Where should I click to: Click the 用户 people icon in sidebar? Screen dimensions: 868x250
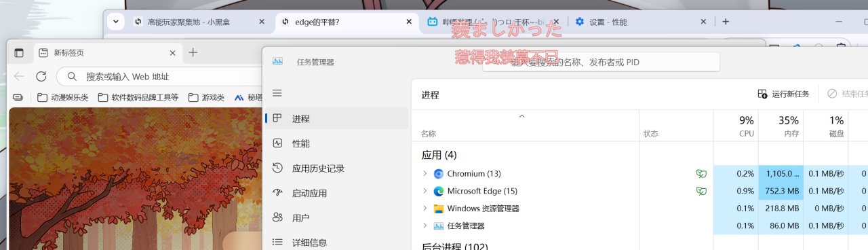click(x=277, y=217)
